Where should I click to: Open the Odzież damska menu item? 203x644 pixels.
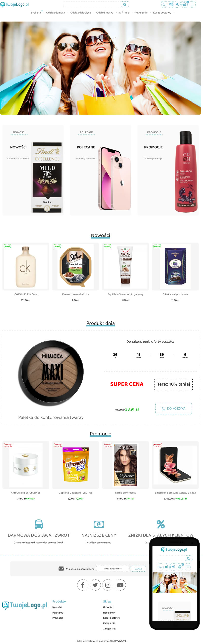[55, 13]
